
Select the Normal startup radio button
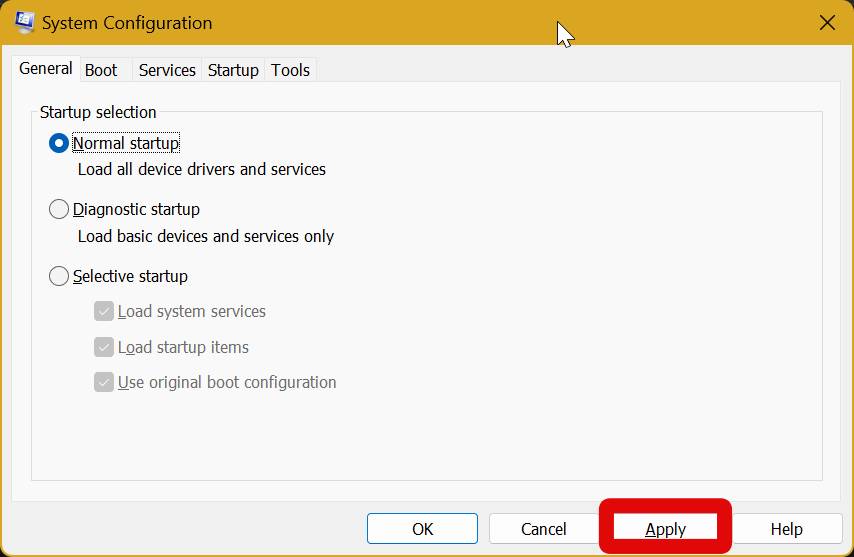pos(59,143)
